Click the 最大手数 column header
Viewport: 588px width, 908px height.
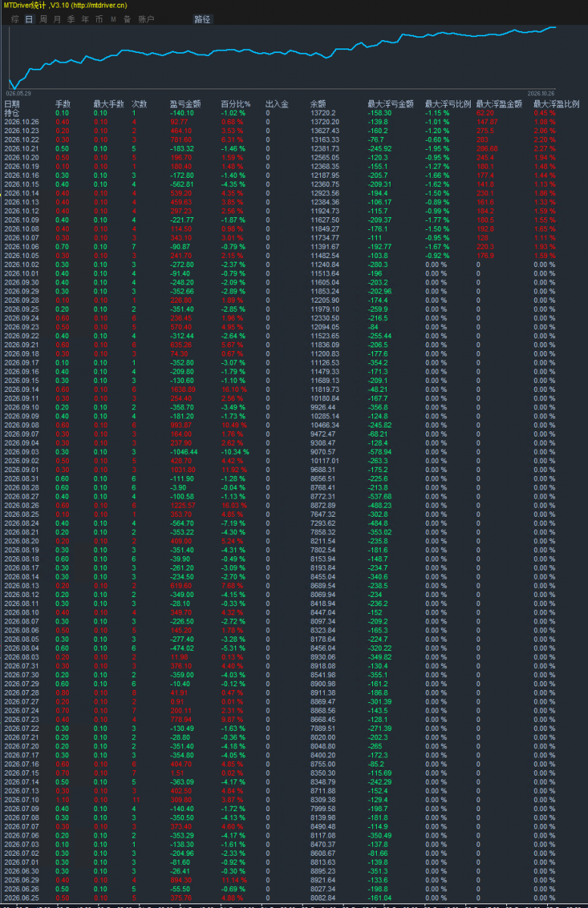pyautogui.click(x=108, y=104)
